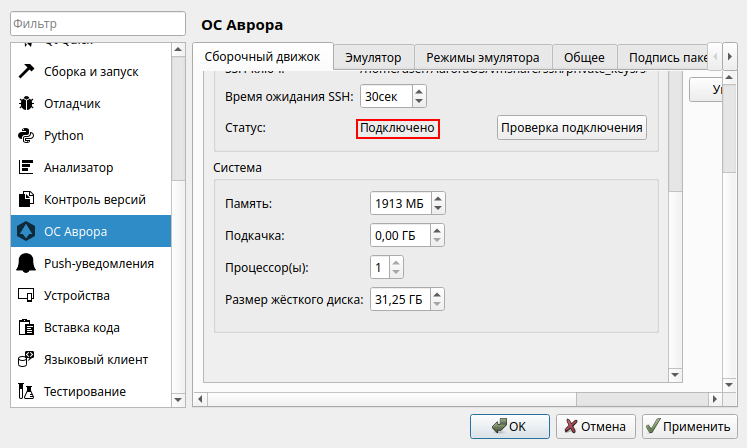The height and width of the screenshot is (448, 747).
Task: Click inner settings panel scroll-down arrow
Action: coord(675,375)
